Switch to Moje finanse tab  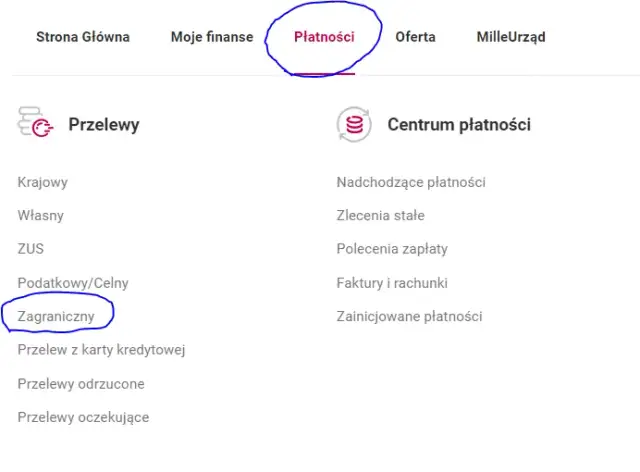(x=211, y=37)
